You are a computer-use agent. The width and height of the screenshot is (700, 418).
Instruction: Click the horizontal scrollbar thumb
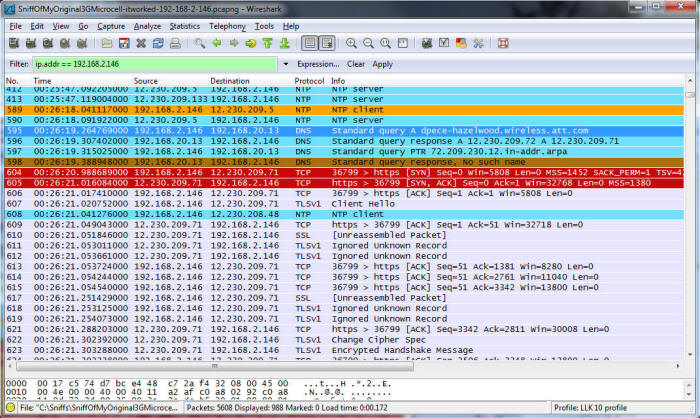click(x=215, y=366)
